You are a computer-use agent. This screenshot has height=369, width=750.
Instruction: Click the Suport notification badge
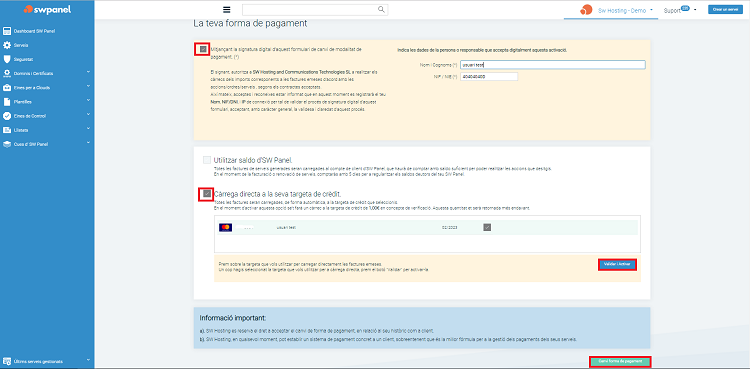click(685, 8)
